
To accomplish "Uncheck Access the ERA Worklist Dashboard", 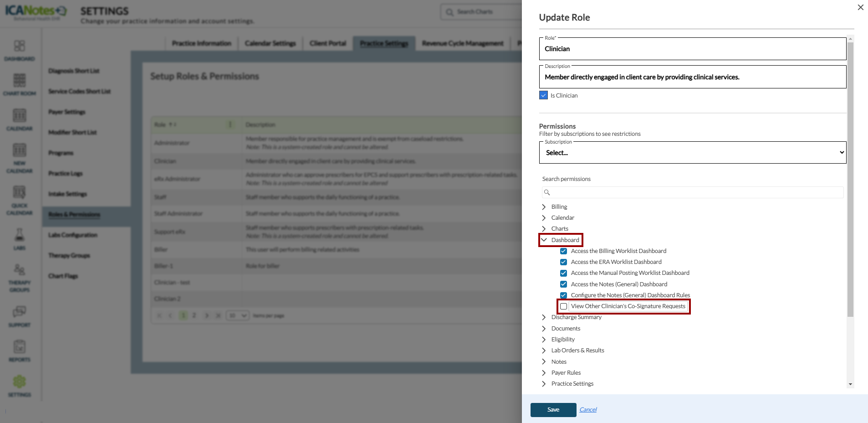I will pos(564,262).
